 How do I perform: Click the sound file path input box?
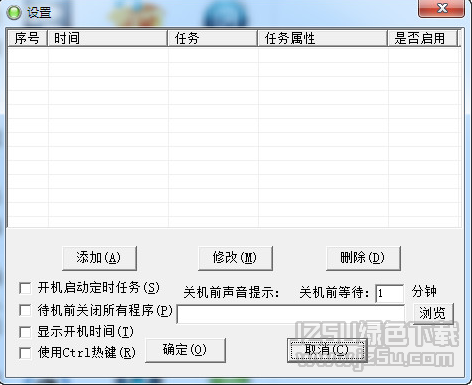(x=291, y=314)
